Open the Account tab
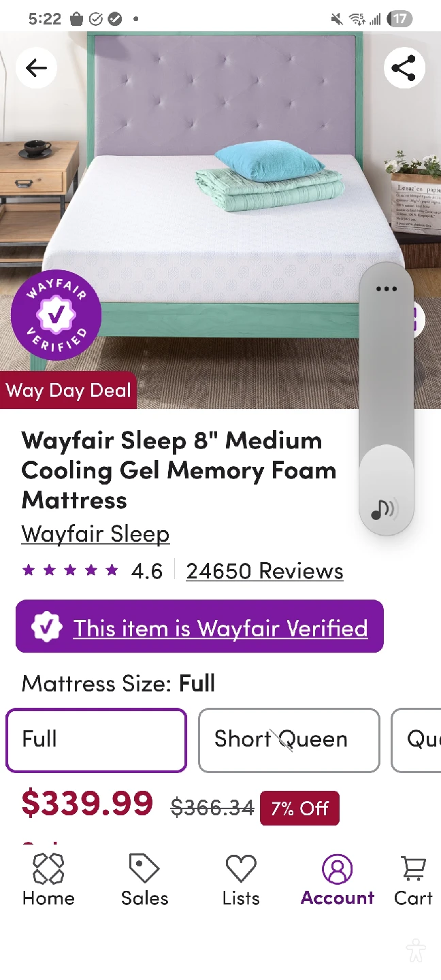The height and width of the screenshot is (980, 441). (x=338, y=880)
